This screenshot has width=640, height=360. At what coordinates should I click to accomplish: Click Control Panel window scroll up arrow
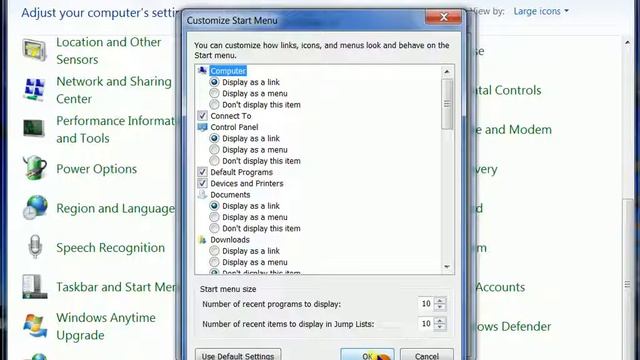click(627, 43)
